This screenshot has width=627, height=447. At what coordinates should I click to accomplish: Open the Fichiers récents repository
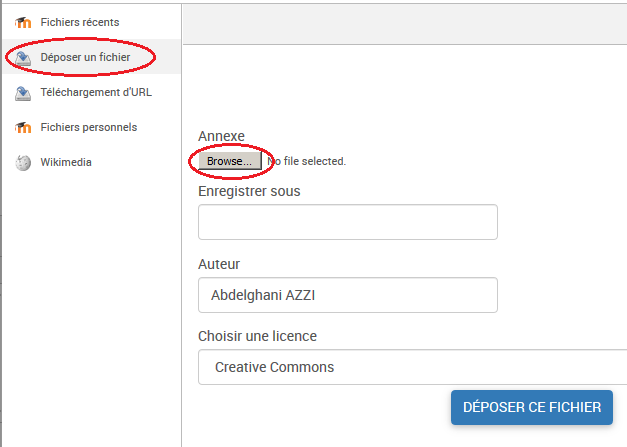[79, 22]
